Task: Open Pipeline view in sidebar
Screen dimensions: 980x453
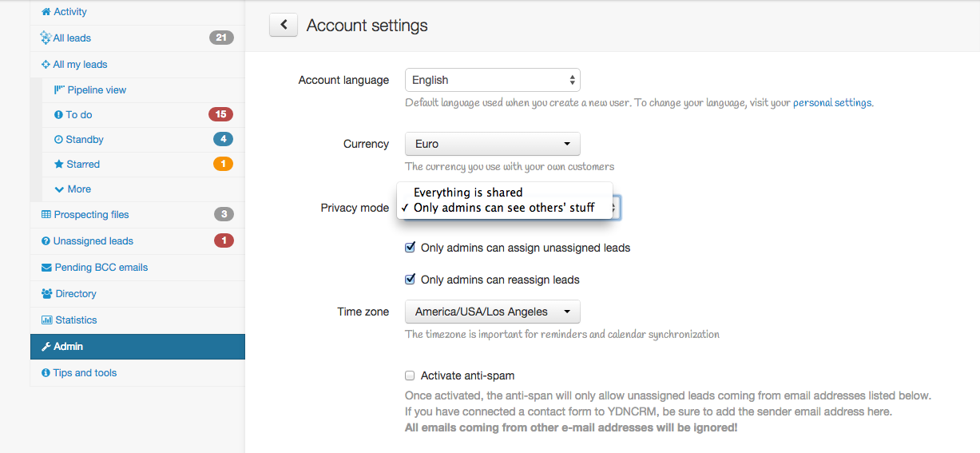Action: pyautogui.click(x=96, y=90)
